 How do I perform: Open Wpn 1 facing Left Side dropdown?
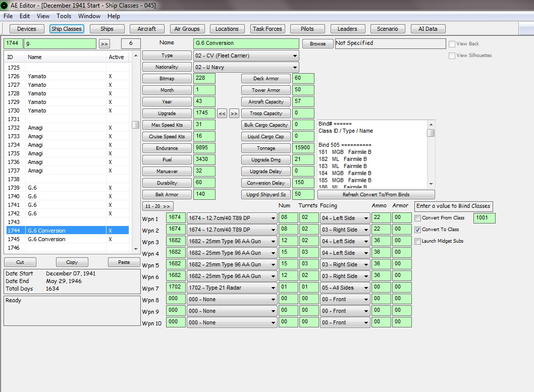[345, 218]
